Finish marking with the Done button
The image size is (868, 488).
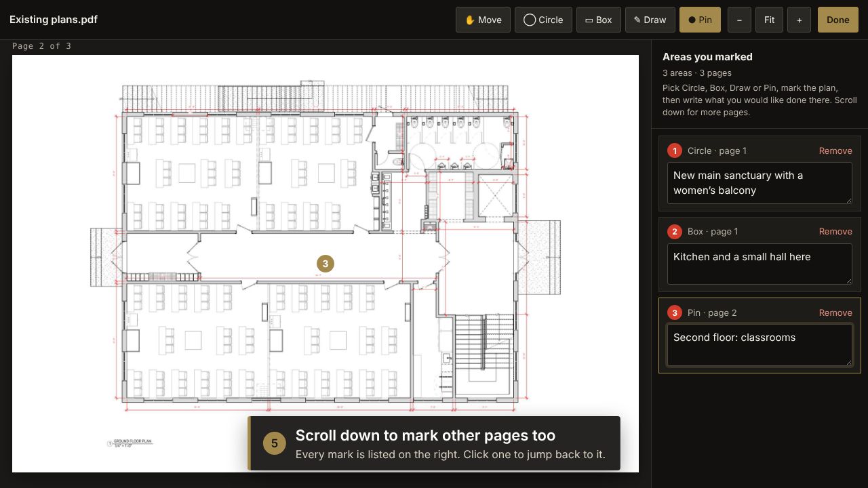click(838, 20)
